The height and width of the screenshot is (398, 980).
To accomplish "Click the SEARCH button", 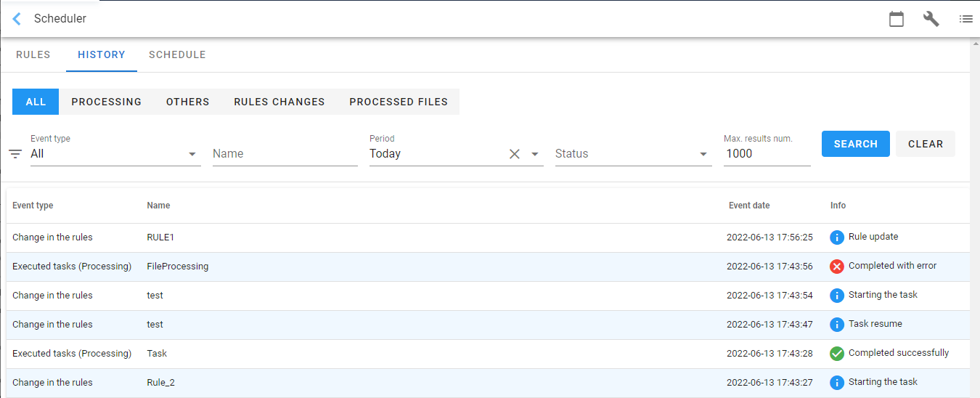I will pos(856,144).
